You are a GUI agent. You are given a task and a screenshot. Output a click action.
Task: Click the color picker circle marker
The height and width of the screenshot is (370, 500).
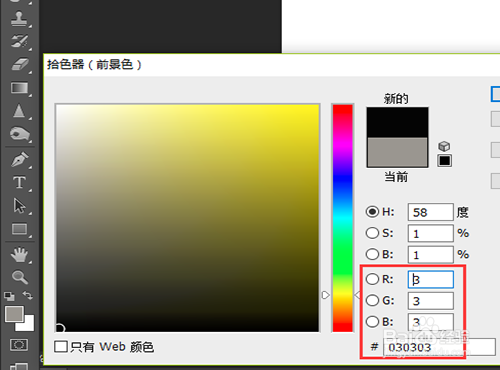click(x=60, y=328)
